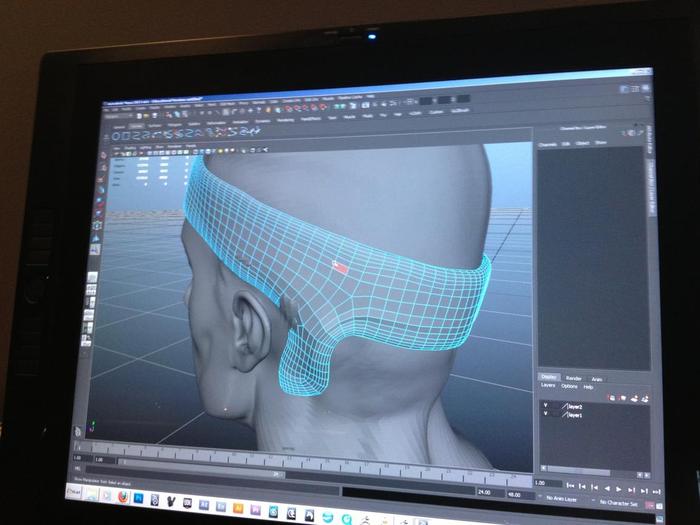Screen dimensions: 700x525
Task: Click the move layer up icon
Action: click(612, 397)
